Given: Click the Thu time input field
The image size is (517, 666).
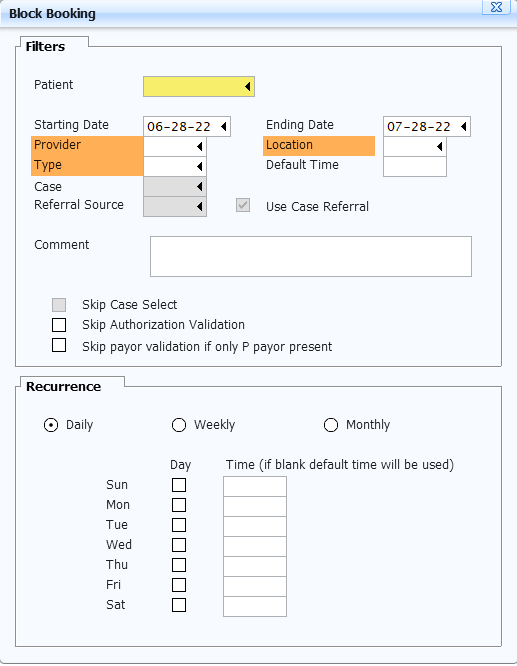Looking at the screenshot, I should click(x=255, y=566).
